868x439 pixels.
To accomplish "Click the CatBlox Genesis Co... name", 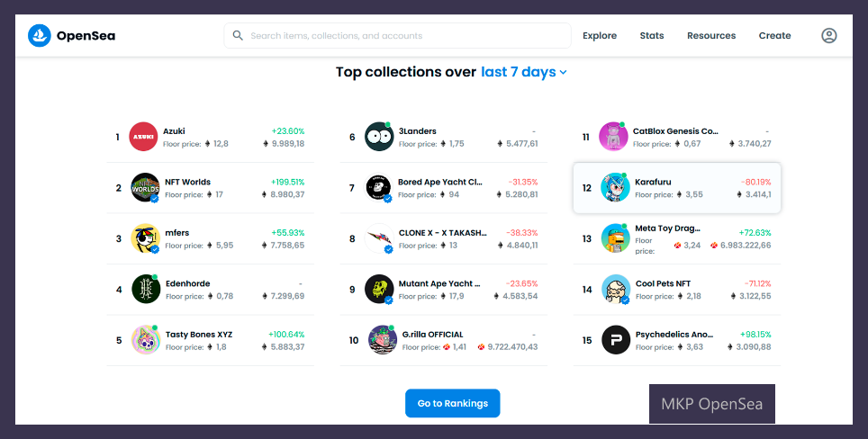I will coord(675,131).
